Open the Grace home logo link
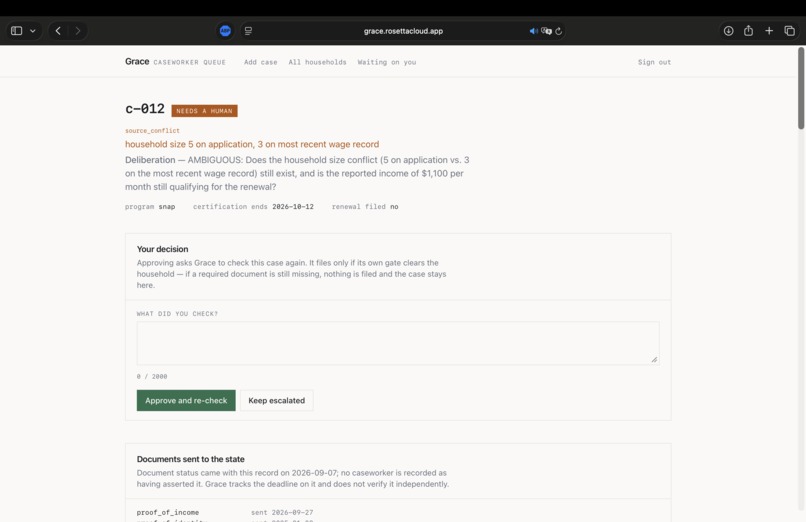Image resolution: width=806 pixels, height=522 pixels. 137,62
